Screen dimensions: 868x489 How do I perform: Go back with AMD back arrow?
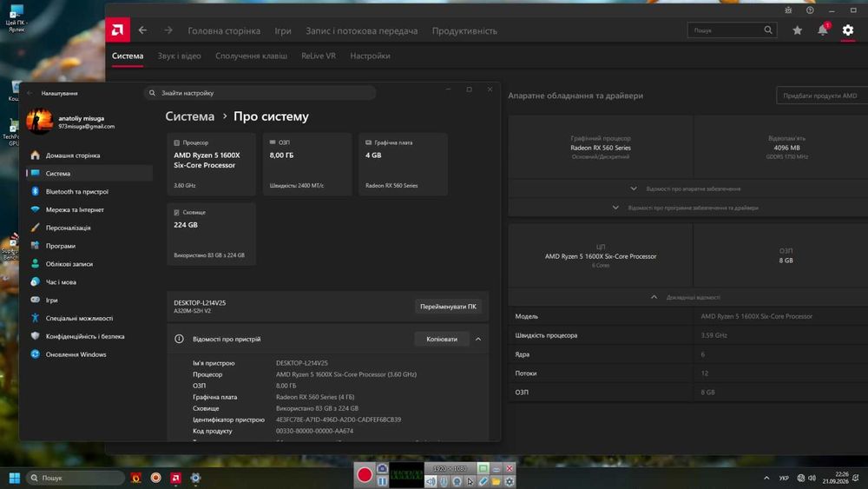pos(143,30)
